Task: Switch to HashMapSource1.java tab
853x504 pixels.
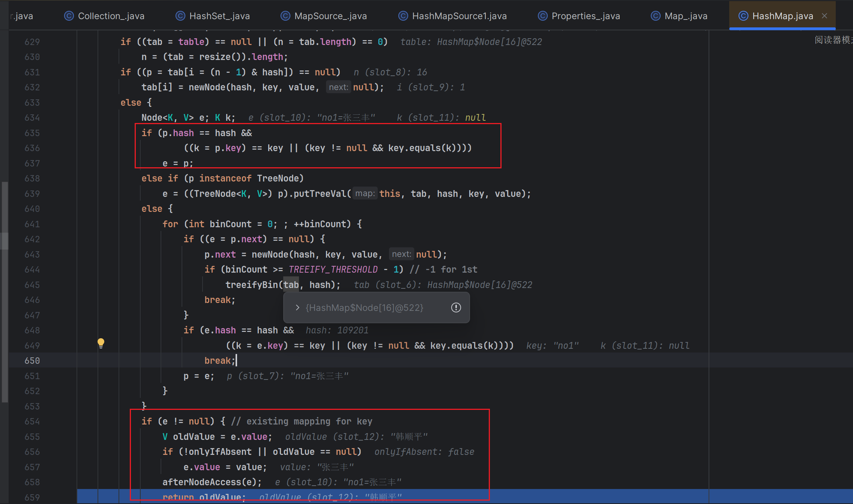Action: coord(452,16)
